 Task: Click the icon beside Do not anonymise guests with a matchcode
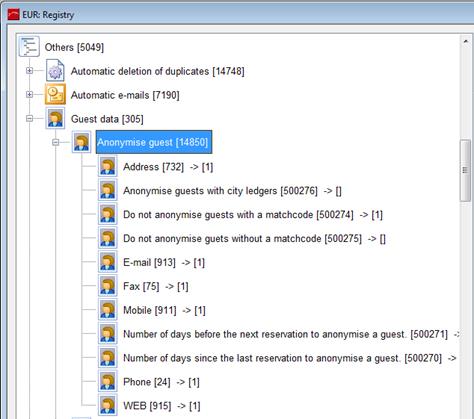108,214
